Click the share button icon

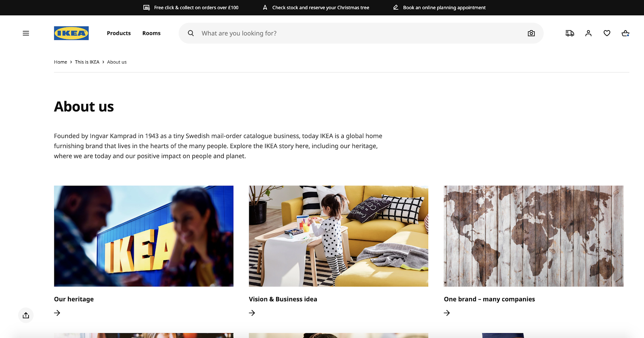[x=26, y=315]
